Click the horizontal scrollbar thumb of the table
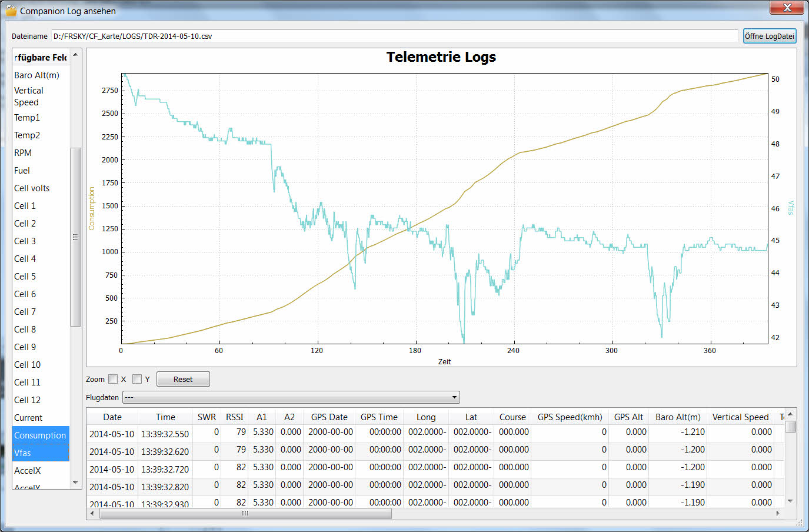Screen dimensions: 809x532 tap(245, 514)
